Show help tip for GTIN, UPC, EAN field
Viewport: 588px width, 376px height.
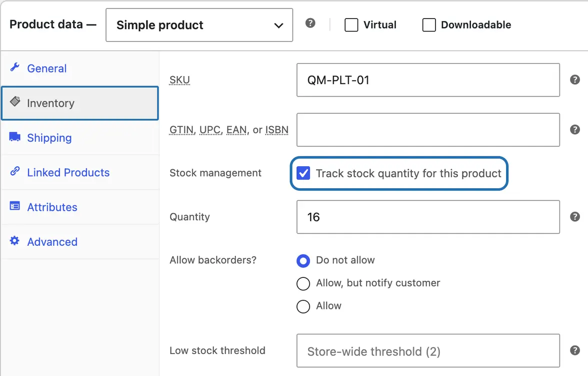[575, 130]
